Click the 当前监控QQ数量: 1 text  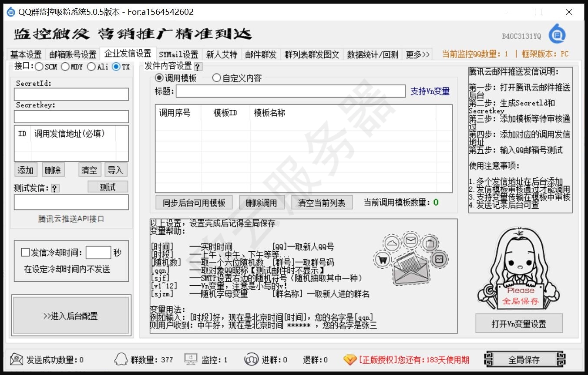point(475,54)
